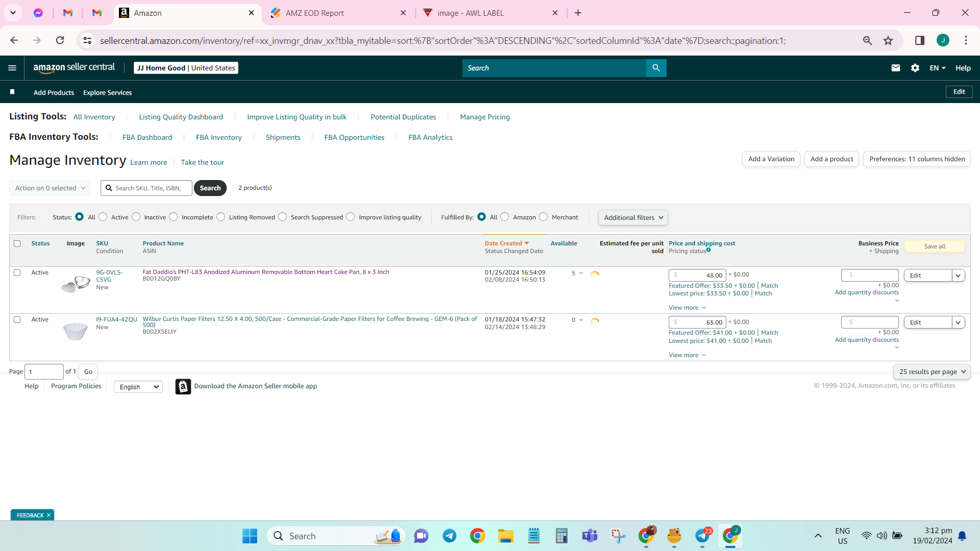Viewport: 980px width, 551px height.
Task: Select the Search Suppressed filter
Action: [x=282, y=217]
